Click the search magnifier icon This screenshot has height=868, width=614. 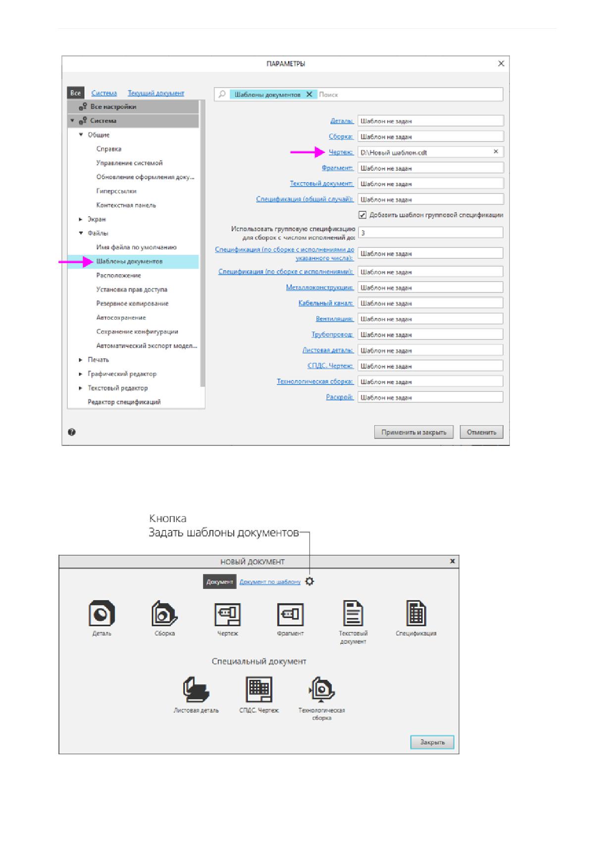click(x=222, y=94)
